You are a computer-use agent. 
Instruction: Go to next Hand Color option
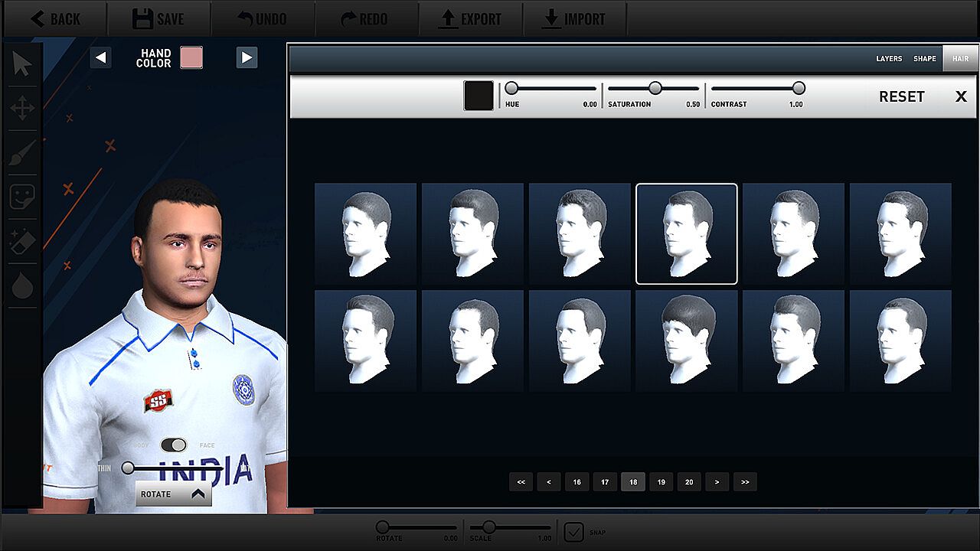[247, 58]
